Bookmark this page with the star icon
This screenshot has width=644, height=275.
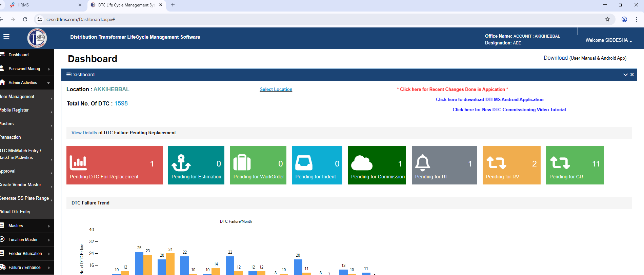607,19
